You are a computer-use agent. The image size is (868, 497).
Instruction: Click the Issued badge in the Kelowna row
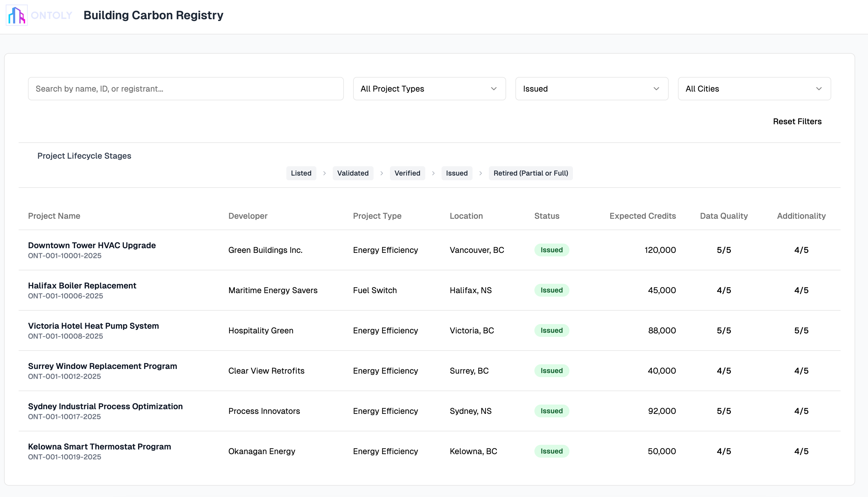tap(551, 451)
